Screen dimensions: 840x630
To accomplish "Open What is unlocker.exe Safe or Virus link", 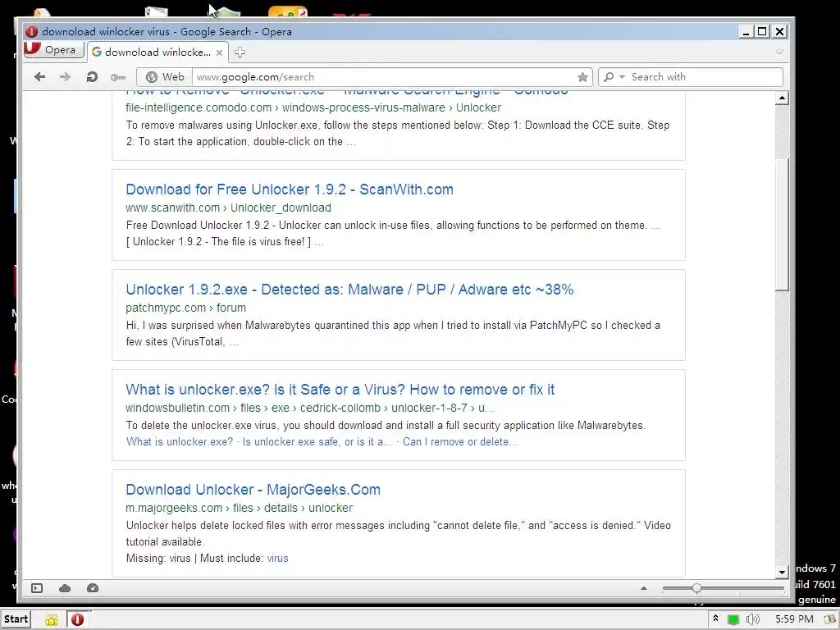I will point(340,390).
